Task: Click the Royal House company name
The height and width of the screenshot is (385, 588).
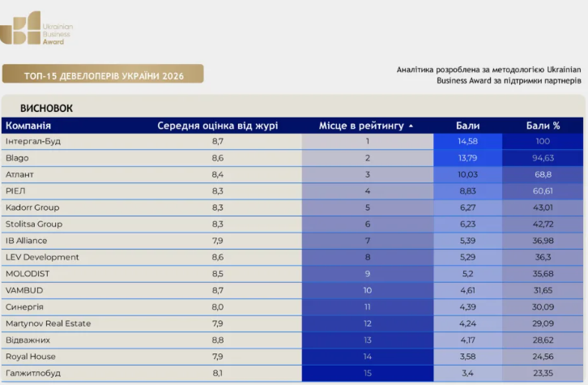Action: pos(31,357)
